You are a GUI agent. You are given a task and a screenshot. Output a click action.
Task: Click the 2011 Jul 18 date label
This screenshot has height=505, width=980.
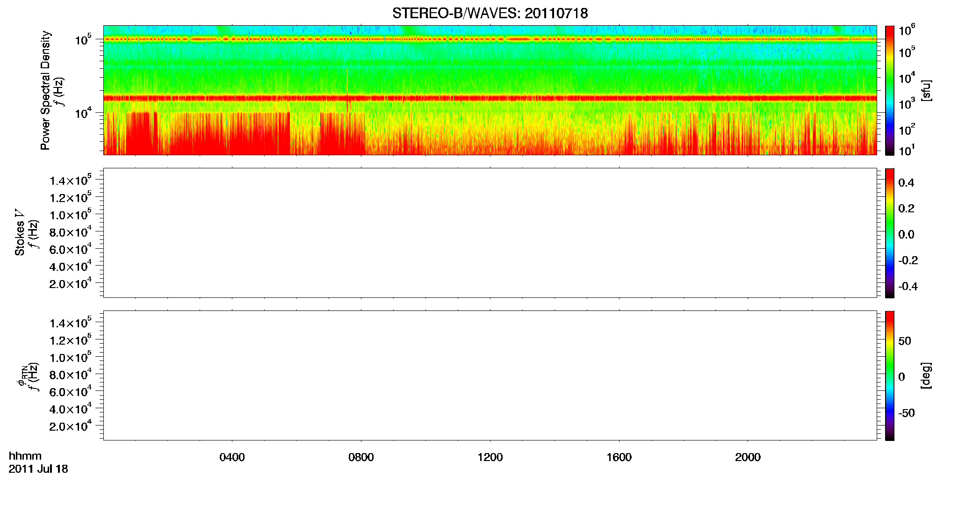[38, 469]
